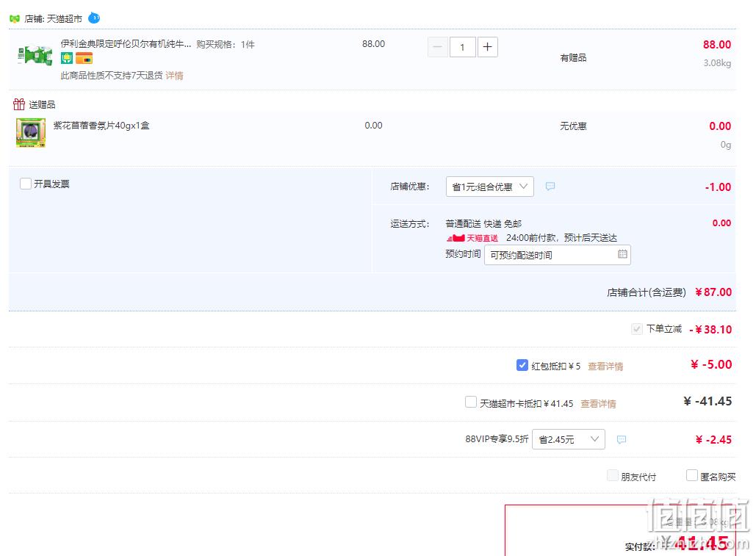
Task: Open the comment icon next to 88VIP discount
Action: [x=622, y=439]
